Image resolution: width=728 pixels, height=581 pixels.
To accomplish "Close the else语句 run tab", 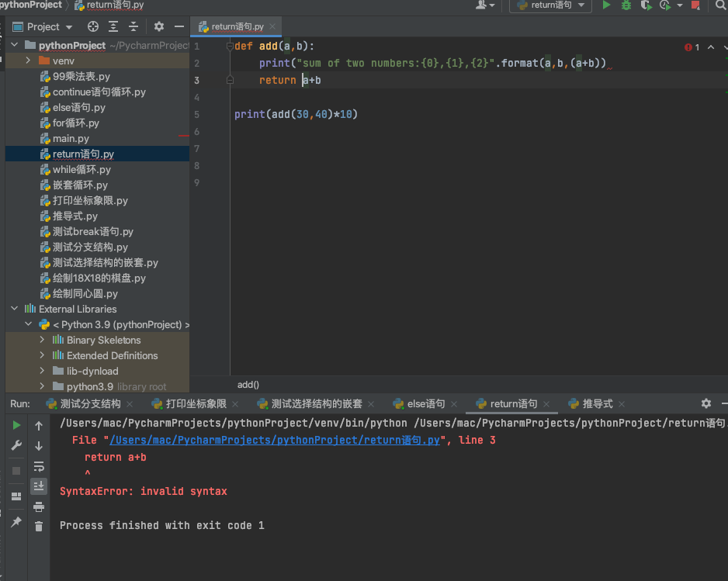I will click(454, 404).
